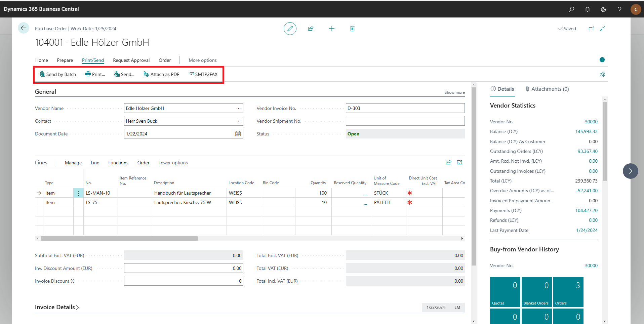Click the blue information circle icon
644x324 pixels.
602,60
